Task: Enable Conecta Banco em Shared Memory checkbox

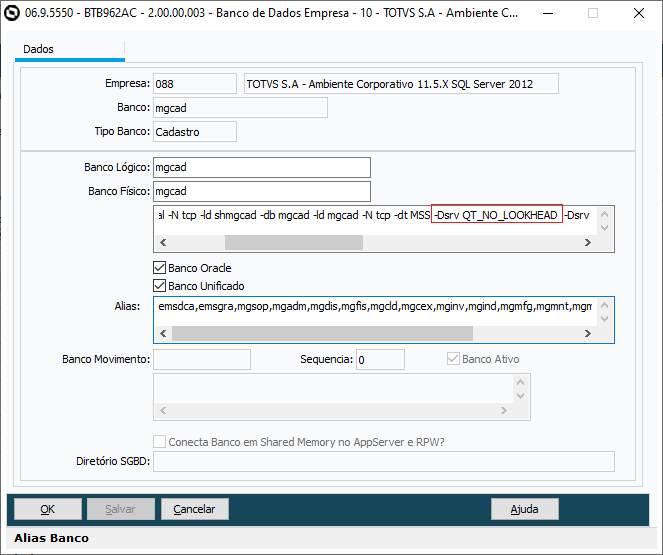Action: [x=159, y=442]
